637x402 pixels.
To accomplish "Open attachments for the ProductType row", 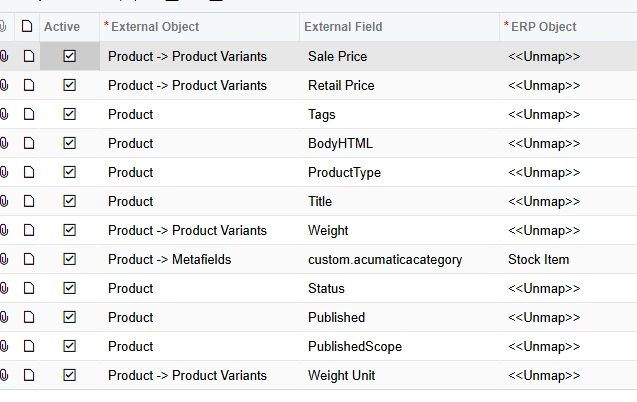I will pyautogui.click(x=5, y=173).
